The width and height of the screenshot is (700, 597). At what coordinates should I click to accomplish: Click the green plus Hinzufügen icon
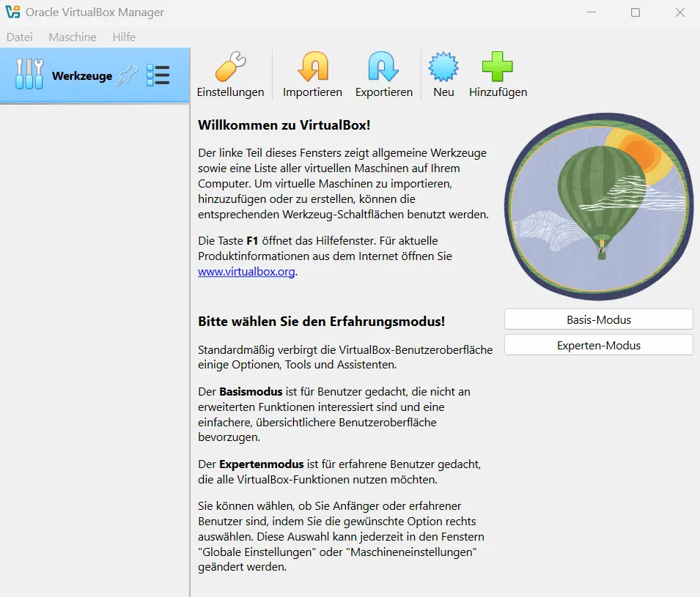click(497, 67)
